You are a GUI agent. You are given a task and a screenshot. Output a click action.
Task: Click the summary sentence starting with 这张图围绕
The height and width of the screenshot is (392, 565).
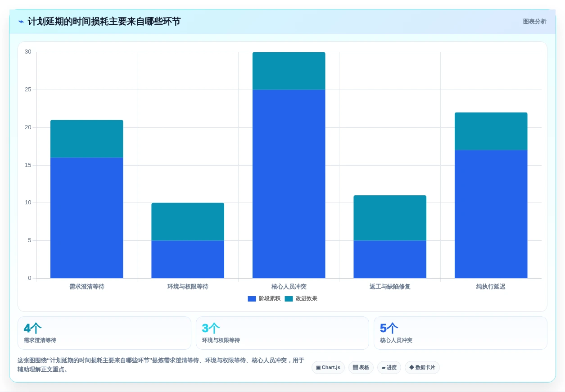[161, 365]
